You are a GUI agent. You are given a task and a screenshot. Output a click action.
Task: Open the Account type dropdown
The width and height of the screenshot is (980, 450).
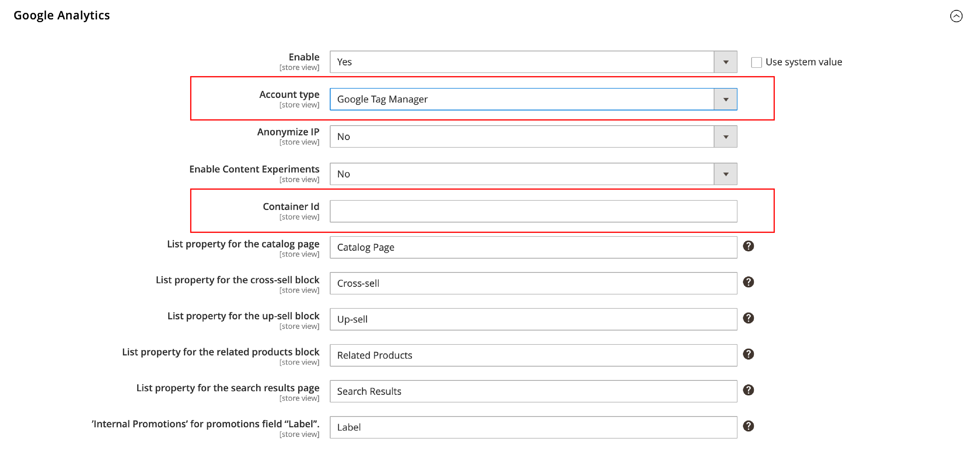[533, 99]
